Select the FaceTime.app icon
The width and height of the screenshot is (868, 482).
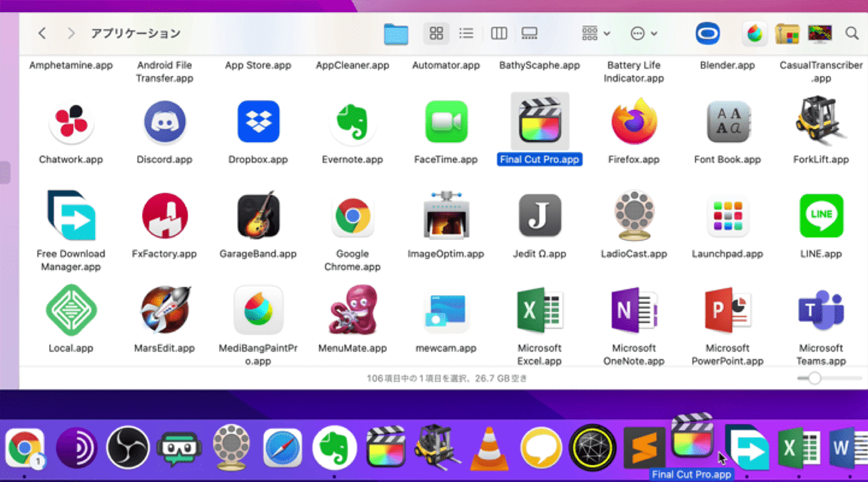[446, 122]
